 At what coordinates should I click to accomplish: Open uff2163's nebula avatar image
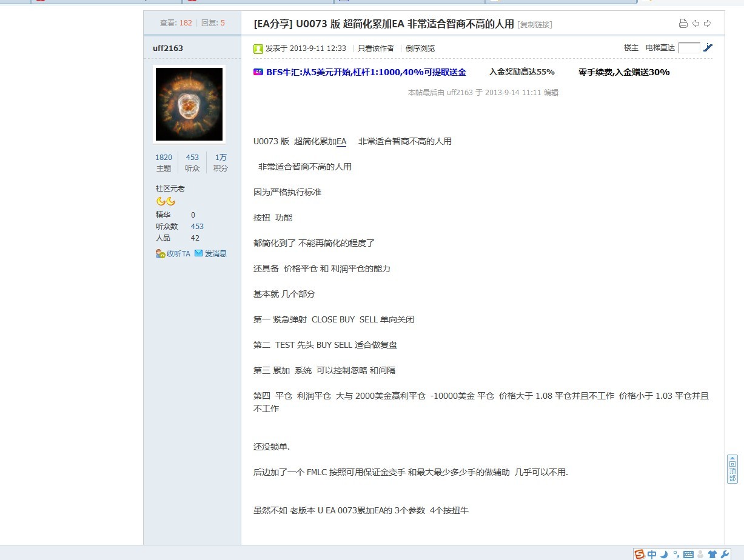coord(189,104)
